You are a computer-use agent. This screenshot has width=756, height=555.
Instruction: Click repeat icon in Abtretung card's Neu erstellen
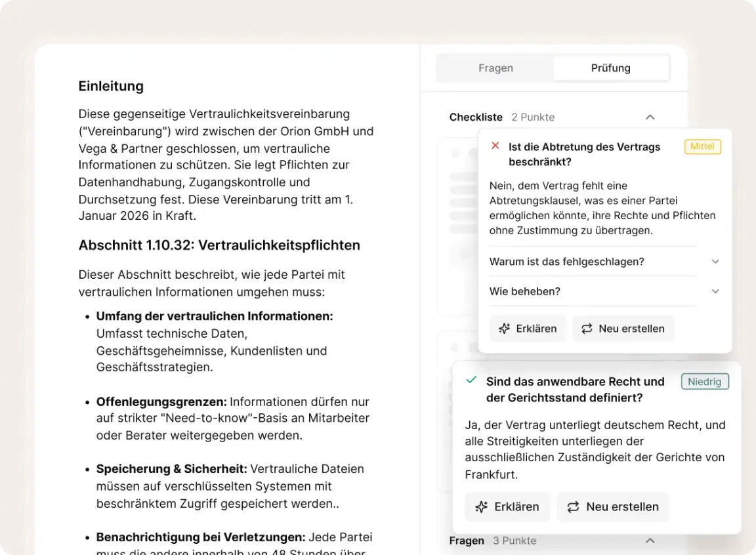[x=587, y=329]
